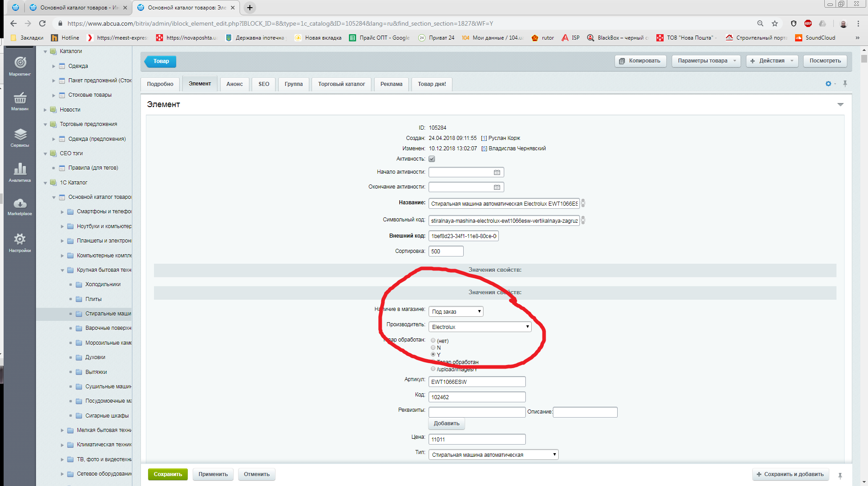Viewport: 868px width, 486px height.
Task: Open the Аналитика sidebar section
Action: tap(20, 172)
